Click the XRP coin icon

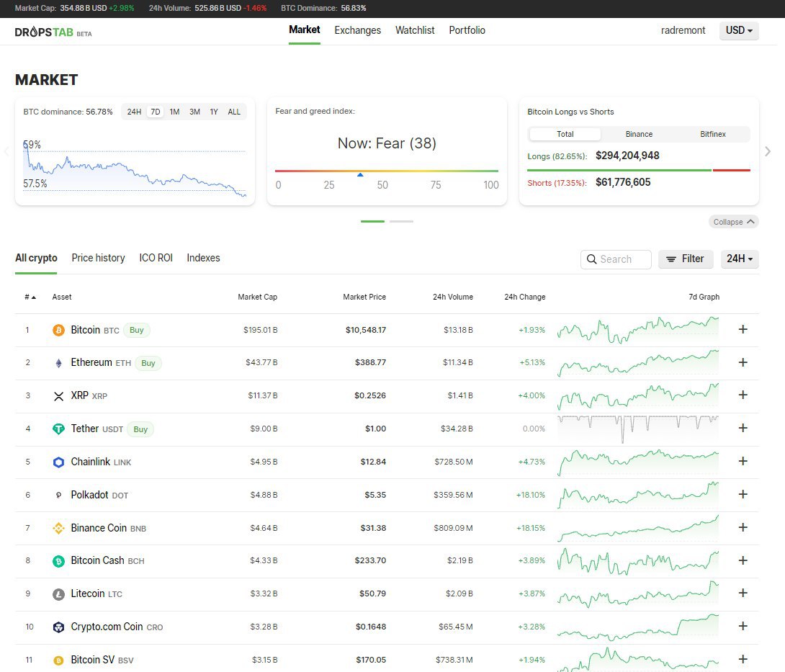(x=58, y=396)
